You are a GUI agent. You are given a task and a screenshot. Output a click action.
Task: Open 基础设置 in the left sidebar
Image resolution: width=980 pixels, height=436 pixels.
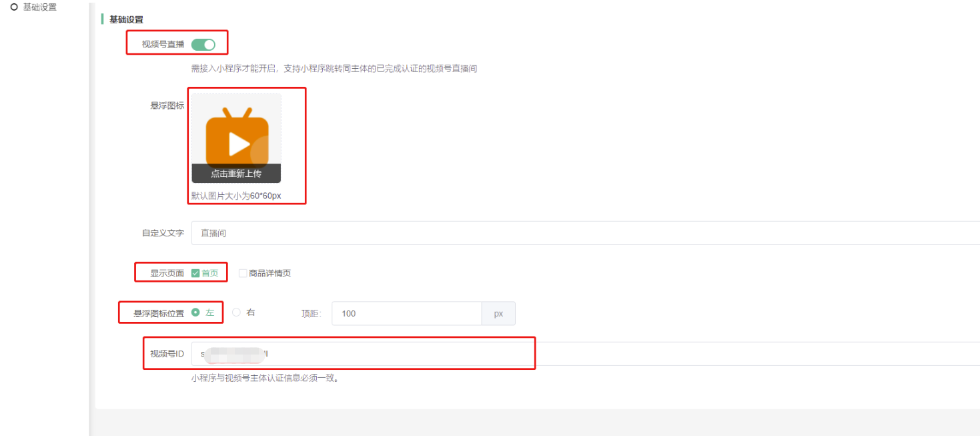pos(40,7)
